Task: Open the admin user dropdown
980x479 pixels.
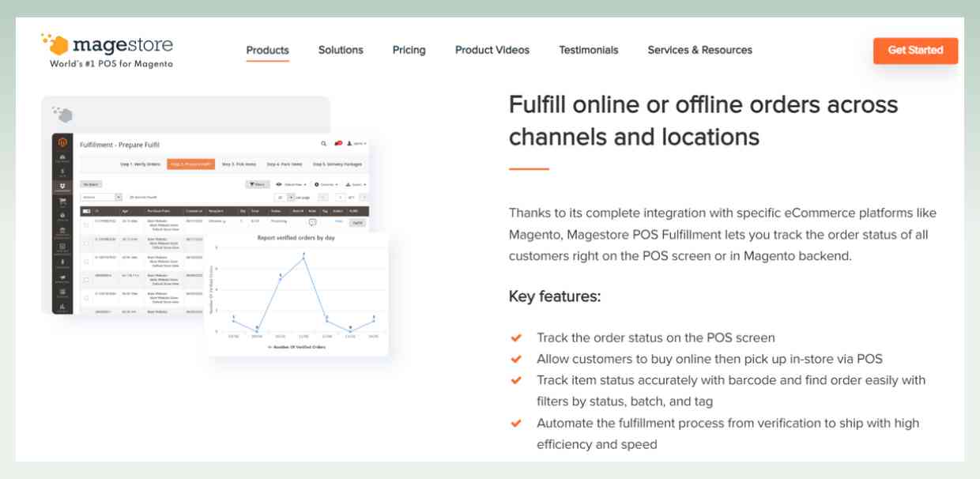Action: pos(356,143)
